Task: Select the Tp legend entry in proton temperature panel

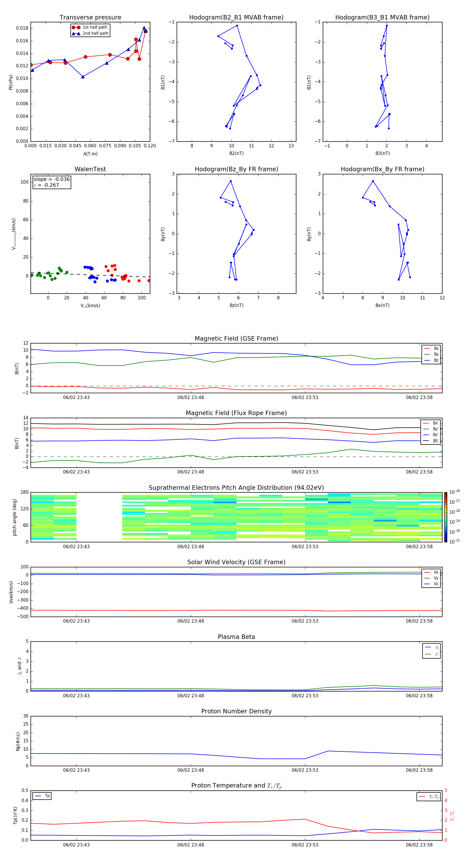Action: [x=42, y=796]
